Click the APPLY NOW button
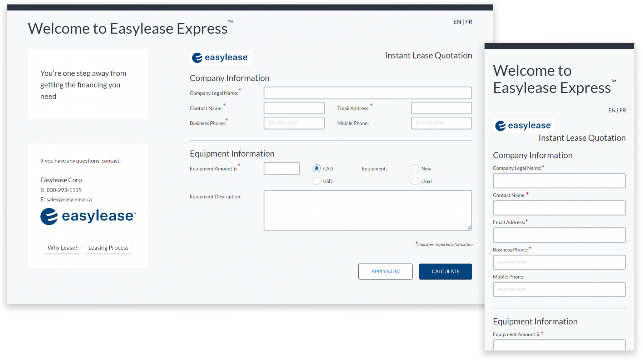The width and height of the screenshot is (643, 364). click(x=385, y=272)
